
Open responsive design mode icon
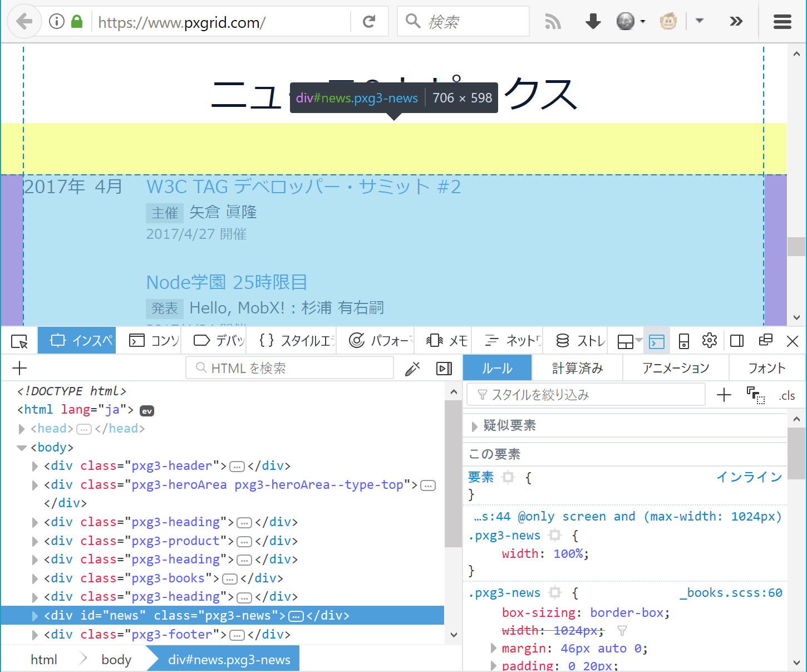[684, 341]
